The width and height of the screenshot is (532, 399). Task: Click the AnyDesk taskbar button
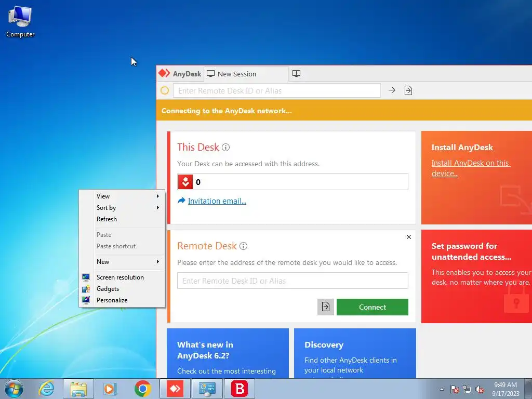tap(175, 389)
